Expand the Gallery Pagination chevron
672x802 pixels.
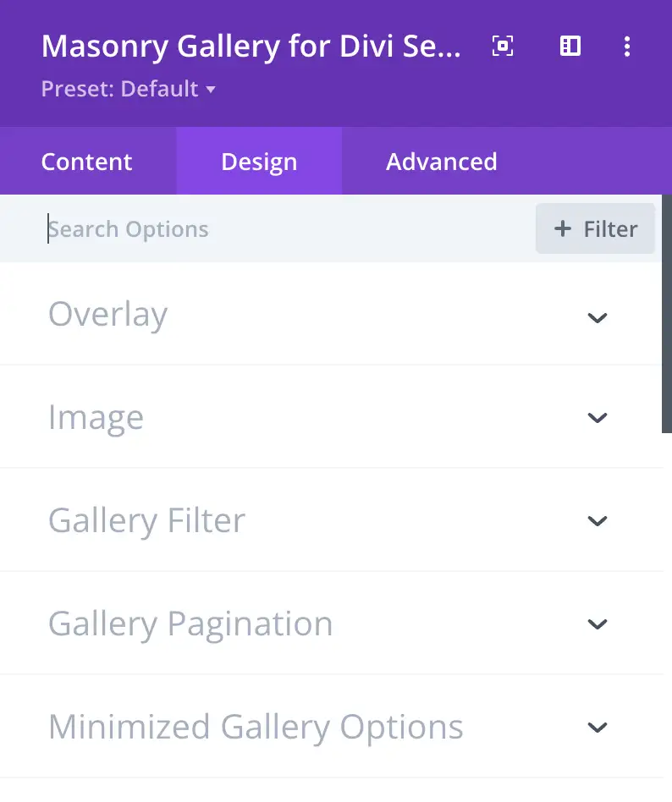(x=598, y=624)
